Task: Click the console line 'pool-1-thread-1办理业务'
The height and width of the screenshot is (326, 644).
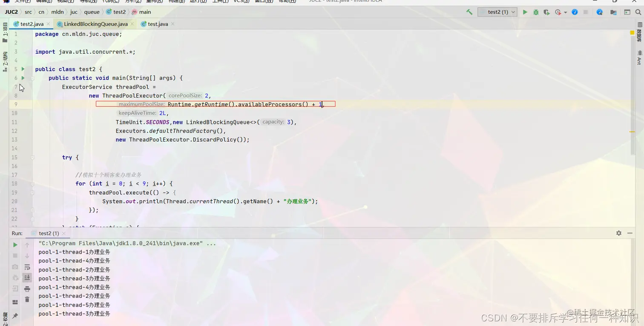Action: 74,252
